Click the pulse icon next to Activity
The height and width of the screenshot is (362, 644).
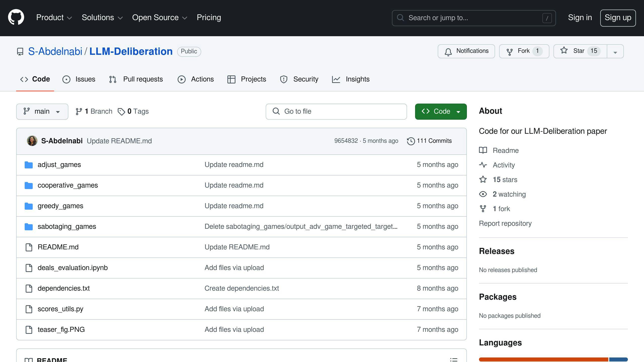tap(483, 165)
